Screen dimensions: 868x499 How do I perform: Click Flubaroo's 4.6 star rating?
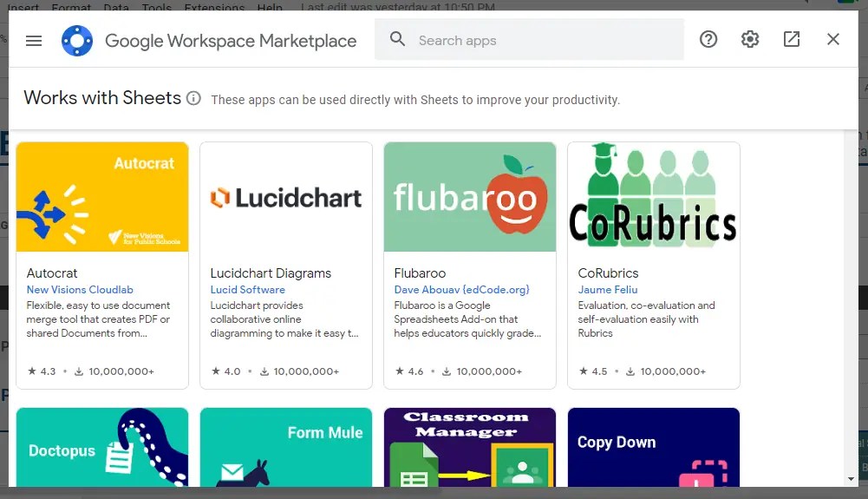(x=409, y=371)
